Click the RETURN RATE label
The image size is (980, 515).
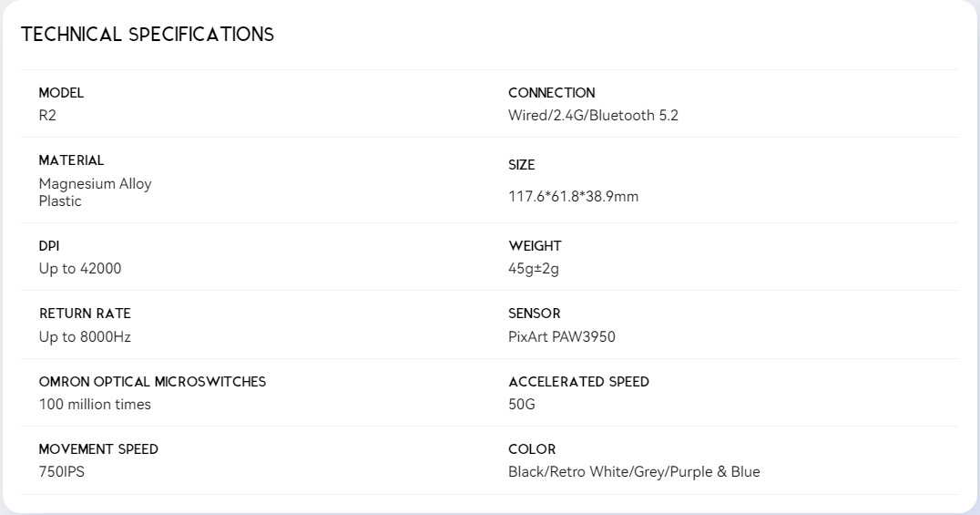[85, 314]
